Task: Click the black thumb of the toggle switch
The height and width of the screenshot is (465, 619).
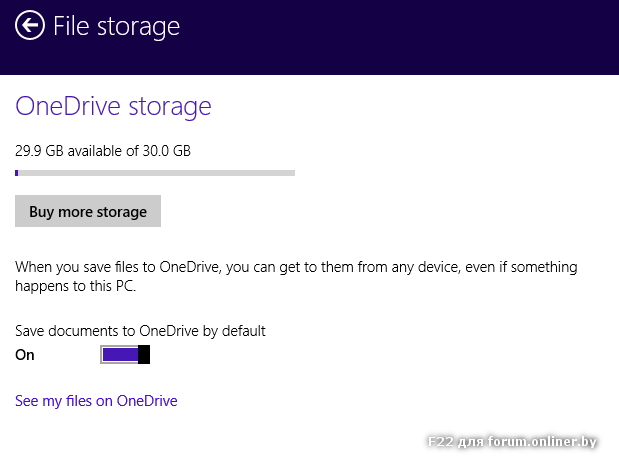Action: click(x=144, y=354)
